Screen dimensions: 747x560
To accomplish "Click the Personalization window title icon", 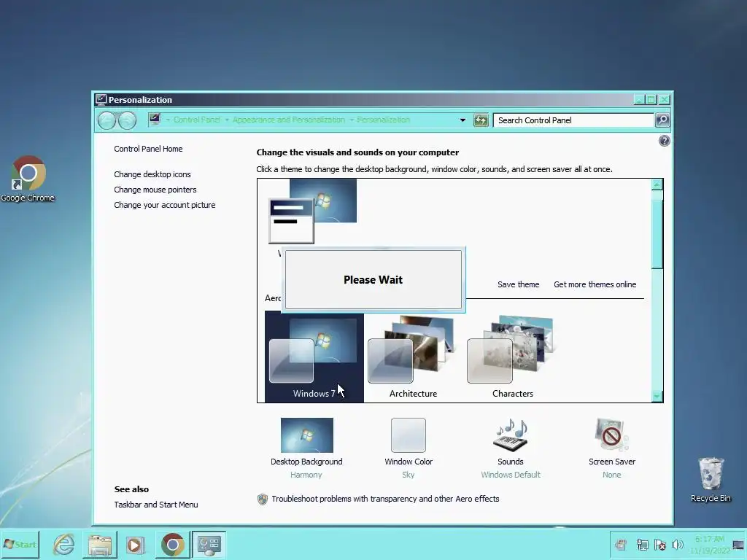I will tap(101, 99).
